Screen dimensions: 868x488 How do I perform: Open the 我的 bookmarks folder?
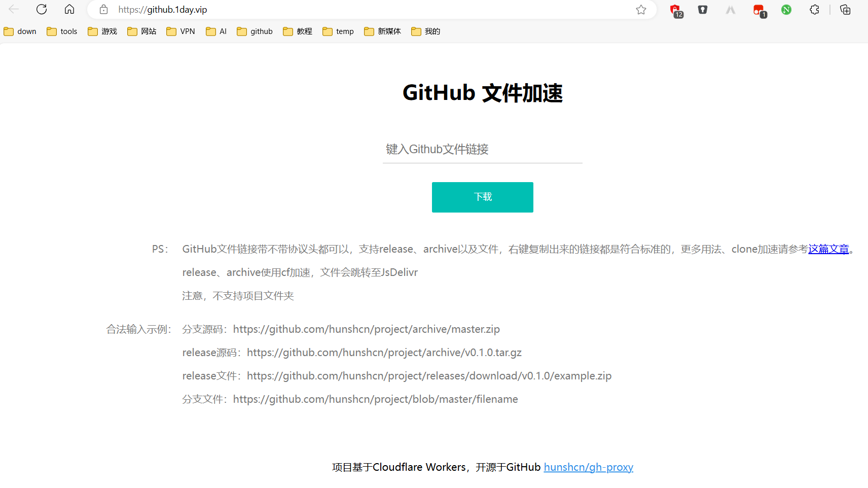(x=426, y=31)
